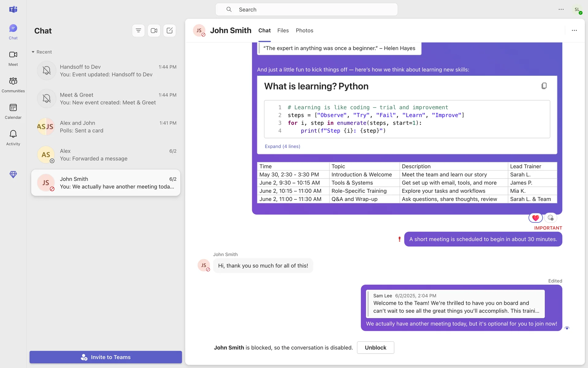Open the add reaction emoji picker

point(551,218)
